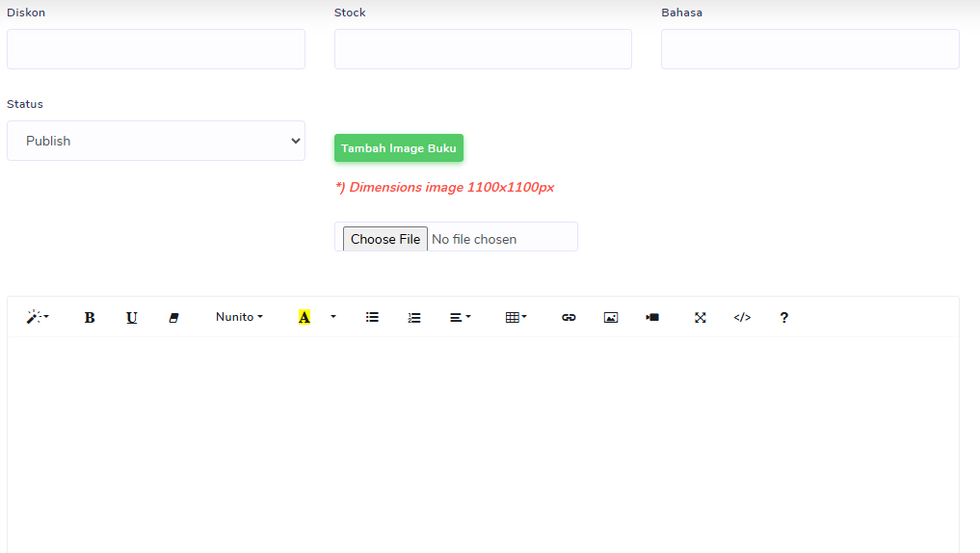Screen dimensions: 980x553
Task: Toggle bold formatting in editor toolbar
Action: tap(90, 317)
